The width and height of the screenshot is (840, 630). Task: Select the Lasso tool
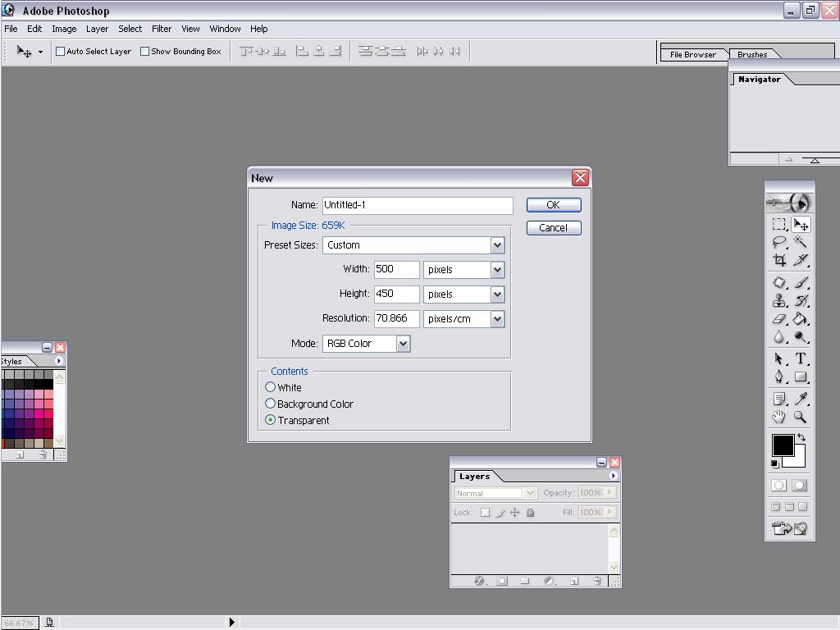coord(779,242)
